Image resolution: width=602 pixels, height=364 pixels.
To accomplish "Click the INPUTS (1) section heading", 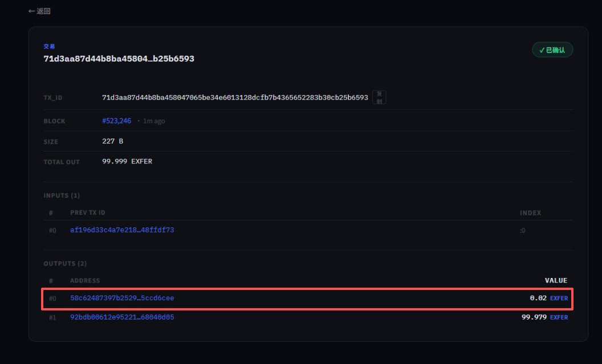I will tap(62, 195).
